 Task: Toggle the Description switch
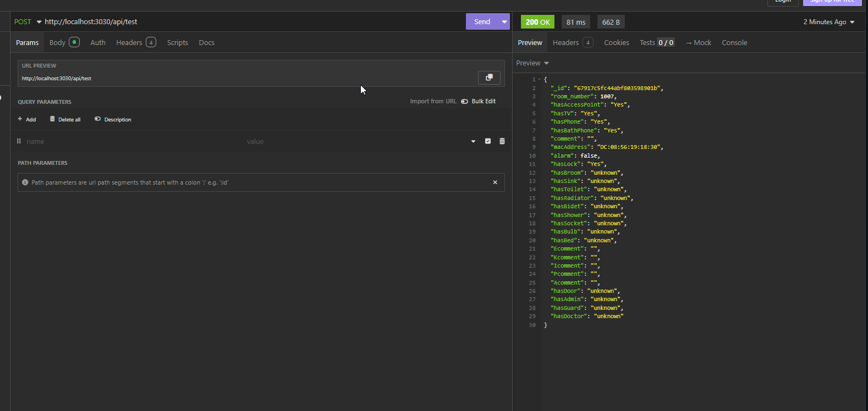pyautogui.click(x=98, y=119)
